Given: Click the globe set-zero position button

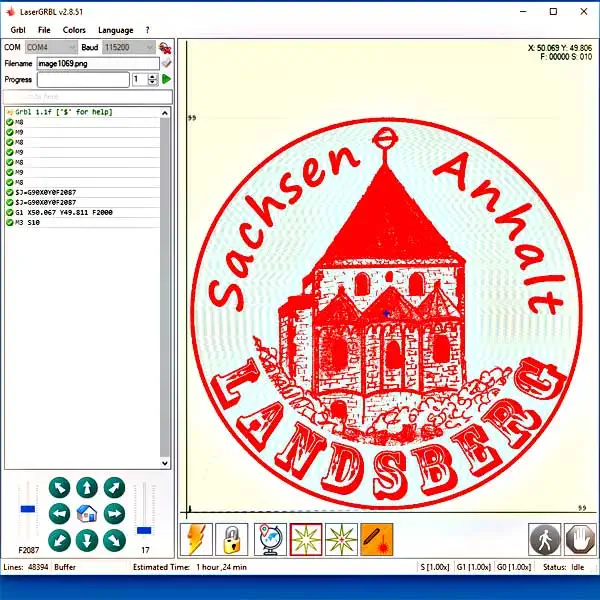Looking at the screenshot, I should click(270, 540).
